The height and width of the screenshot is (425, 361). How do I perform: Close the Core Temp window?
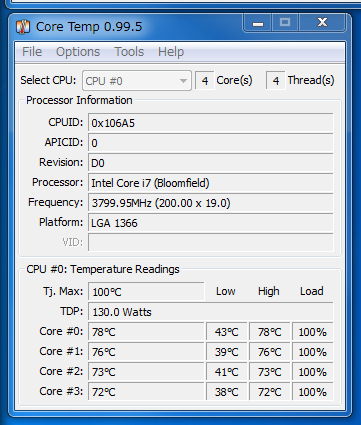322,23
